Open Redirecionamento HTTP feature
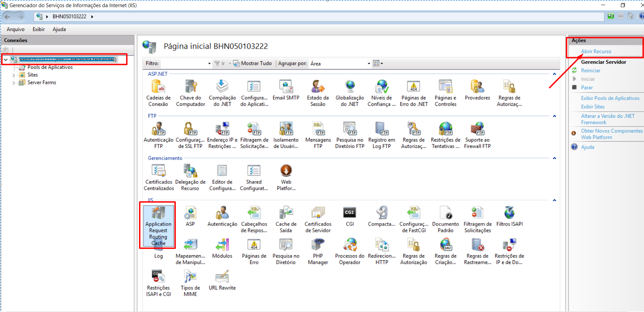Viewport: 644px width, 312px height. coord(382,251)
